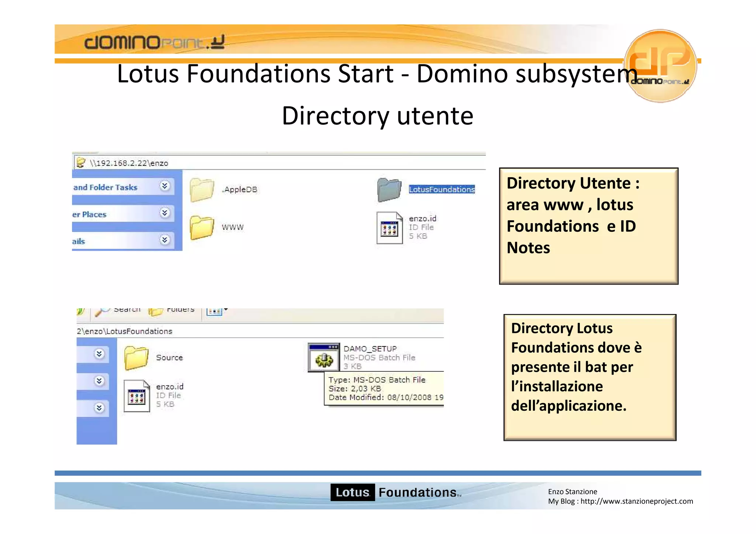
Task: Open the Views toolbar icon
Action: (214, 312)
